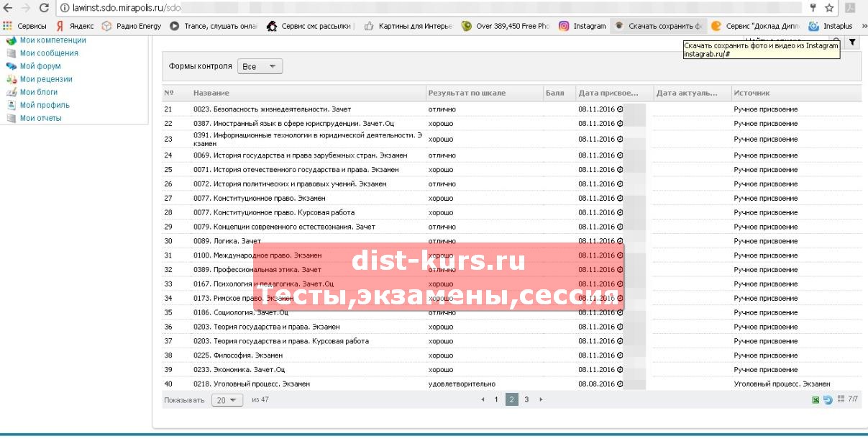
Task: Click the next page arrow
Action: tap(541, 399)
